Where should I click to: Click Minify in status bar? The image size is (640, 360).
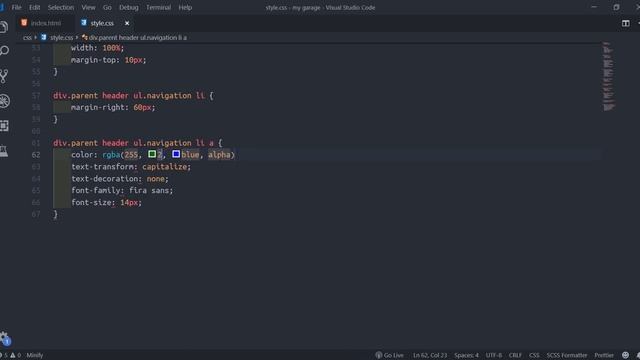35,355
